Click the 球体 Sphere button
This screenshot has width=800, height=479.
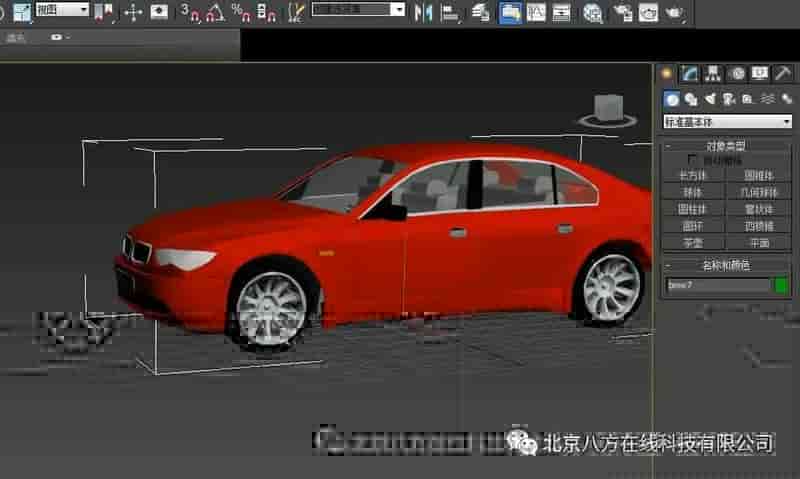pos(693,192)
